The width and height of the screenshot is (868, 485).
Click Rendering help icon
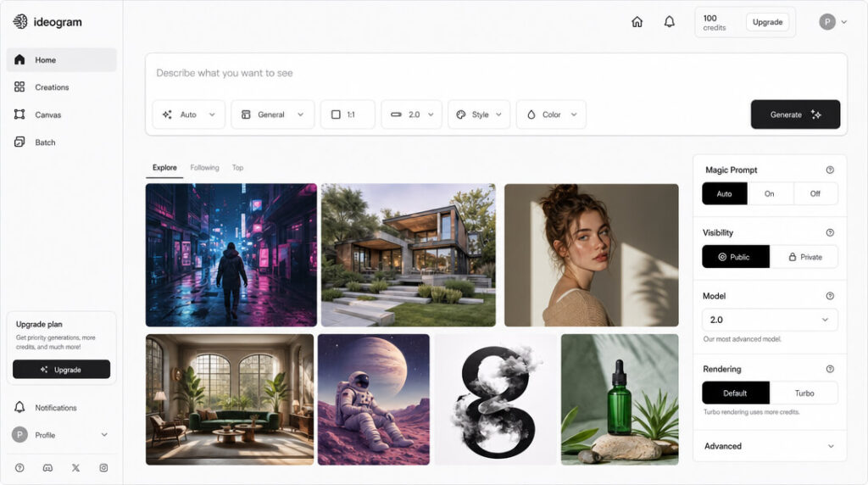point(830,369)
